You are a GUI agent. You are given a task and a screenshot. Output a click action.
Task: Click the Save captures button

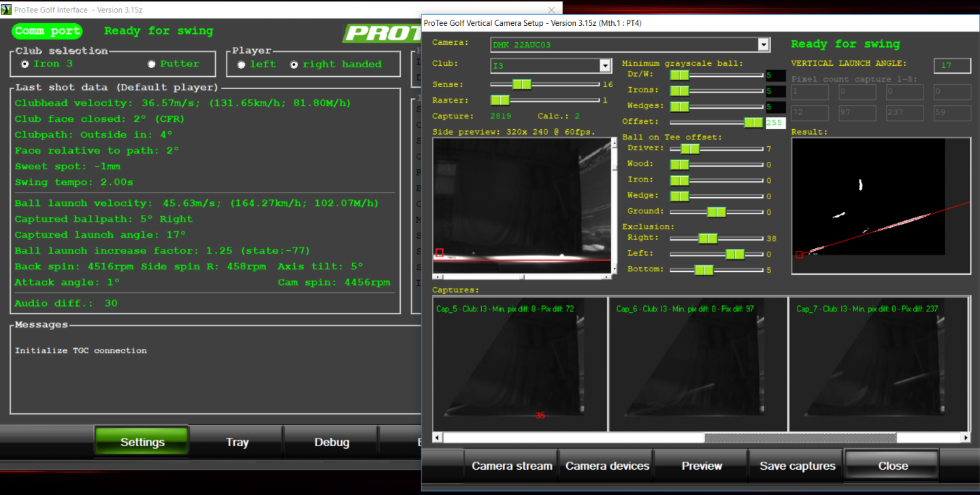point(797,466)
